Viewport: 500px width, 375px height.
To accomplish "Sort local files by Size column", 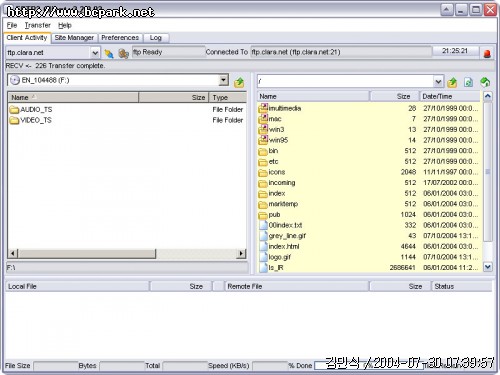I will (174, 97).
